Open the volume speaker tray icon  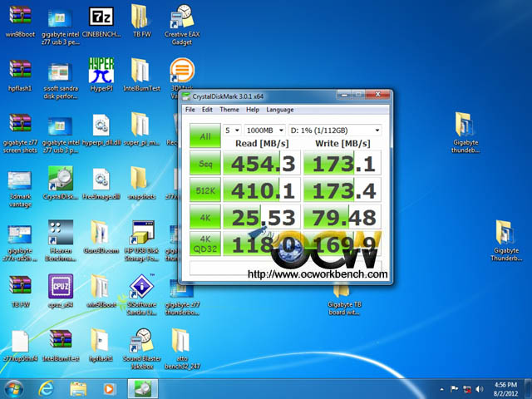(x=480, y=389)
